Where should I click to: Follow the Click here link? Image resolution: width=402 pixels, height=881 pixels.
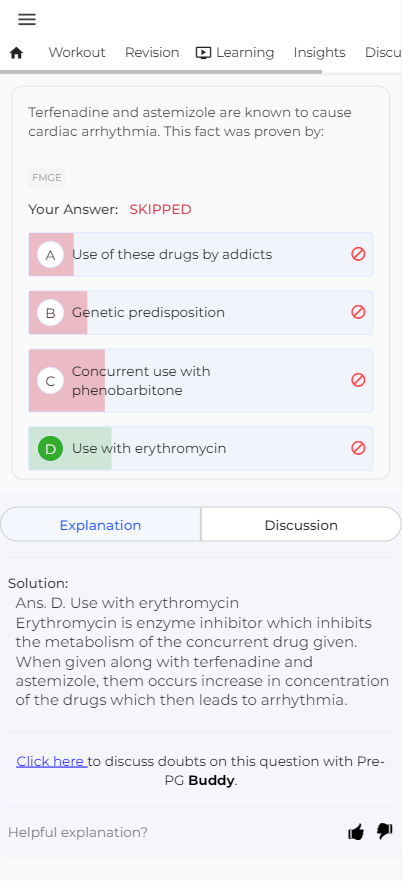point(51,761)
